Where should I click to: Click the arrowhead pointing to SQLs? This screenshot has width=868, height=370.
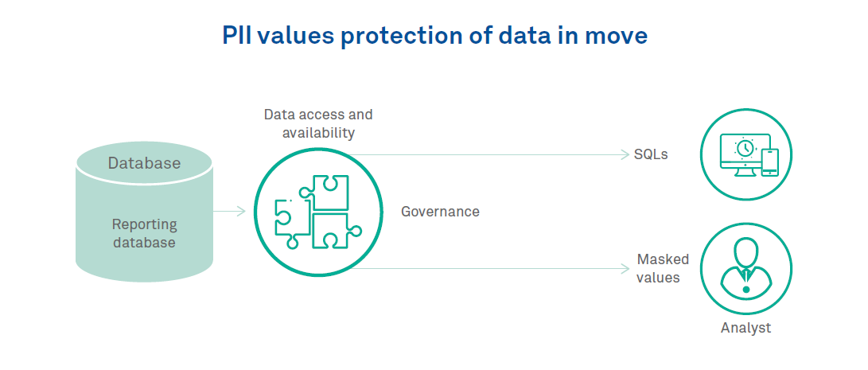625,154
